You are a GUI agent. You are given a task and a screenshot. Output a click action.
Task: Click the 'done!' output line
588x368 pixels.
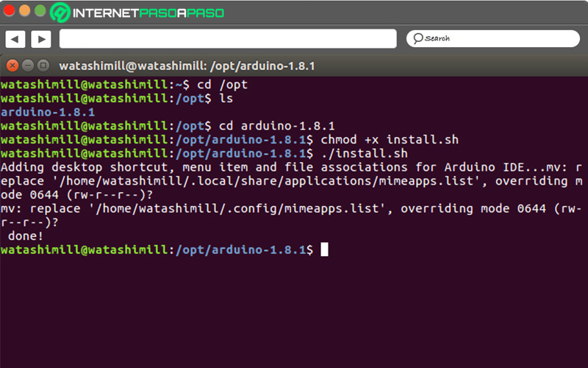[26, 236]
